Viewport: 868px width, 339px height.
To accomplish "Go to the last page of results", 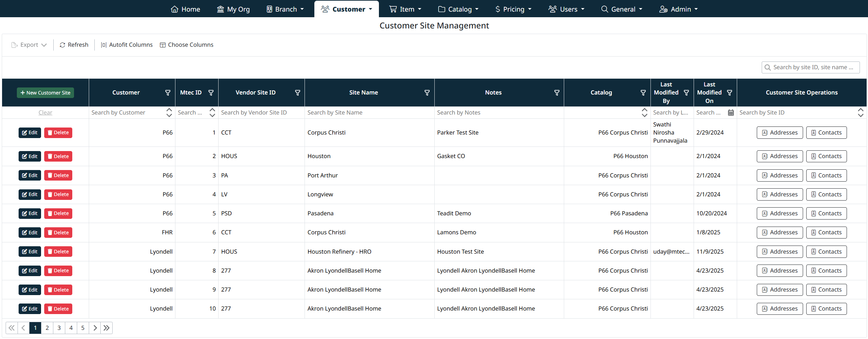I will [x=107, y=328].
